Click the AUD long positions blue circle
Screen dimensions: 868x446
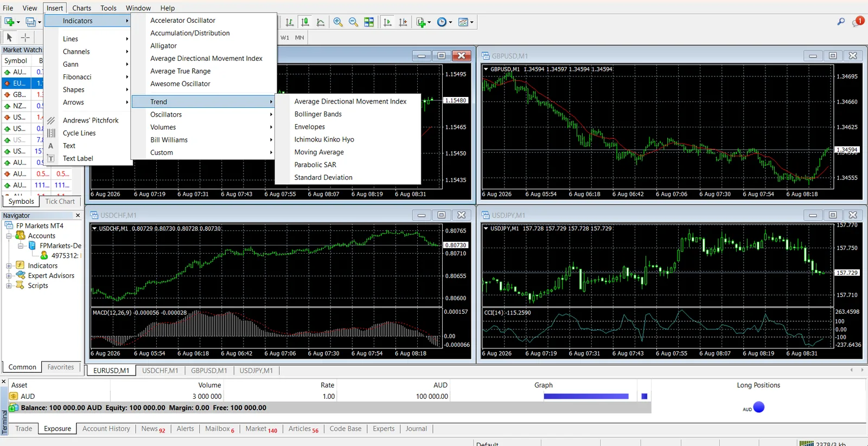[759, 408]
